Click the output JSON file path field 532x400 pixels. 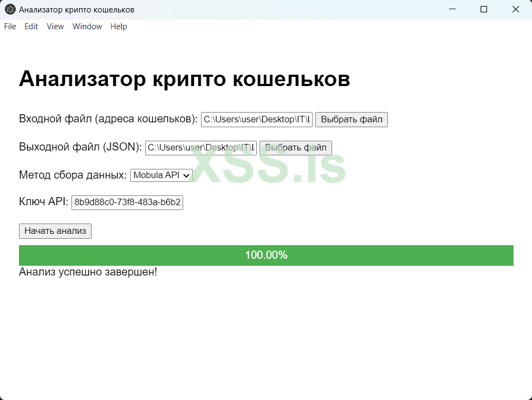200,147
